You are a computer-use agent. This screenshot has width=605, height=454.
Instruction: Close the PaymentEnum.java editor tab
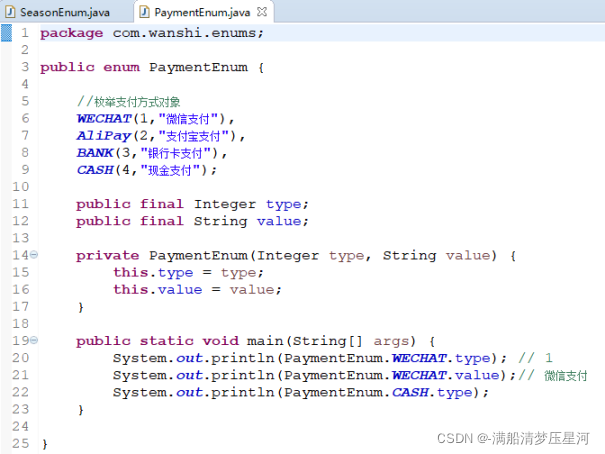262,12
